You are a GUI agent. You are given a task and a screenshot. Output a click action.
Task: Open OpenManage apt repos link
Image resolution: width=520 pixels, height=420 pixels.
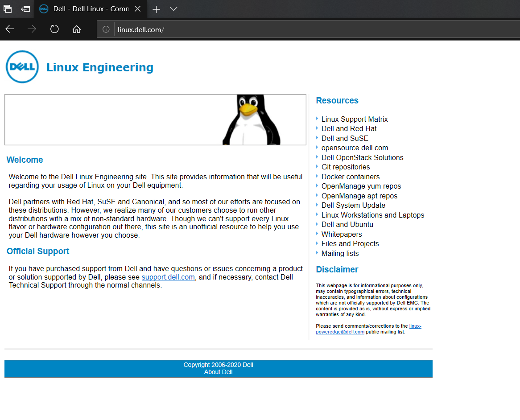(x=359, y=196)
